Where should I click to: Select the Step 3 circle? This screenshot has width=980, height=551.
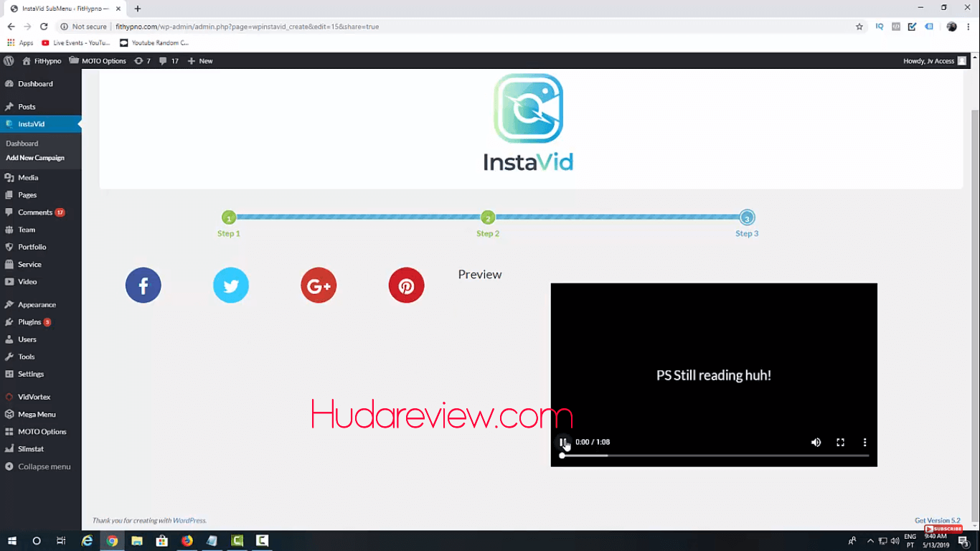point(747,218)
